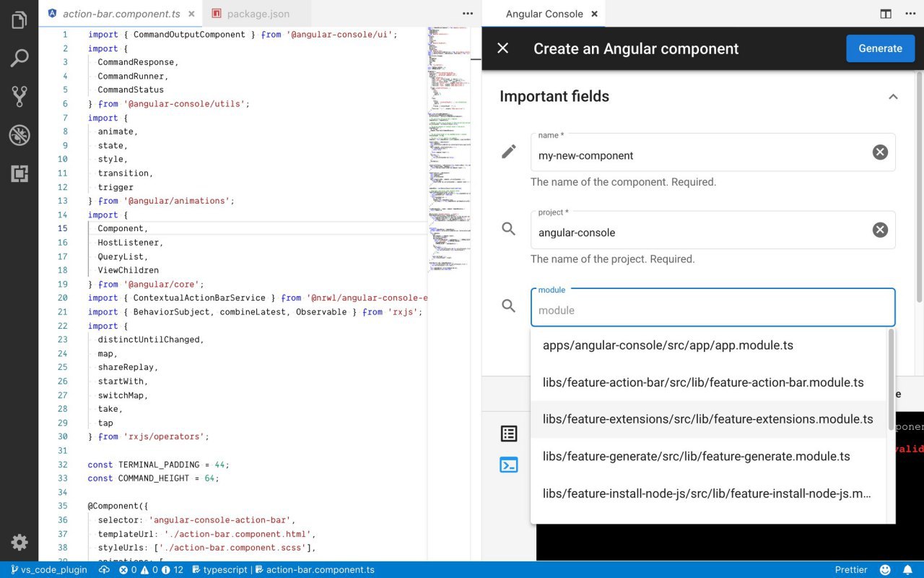Close the Angular Console tab
Screen dimensions: 924x578
(594, 14)
